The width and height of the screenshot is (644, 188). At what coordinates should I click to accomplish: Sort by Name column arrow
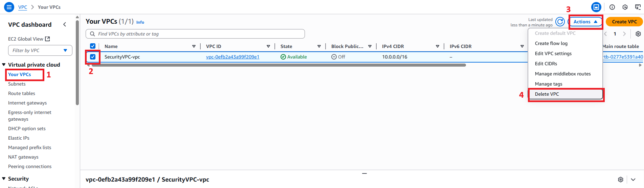point(194,46)
